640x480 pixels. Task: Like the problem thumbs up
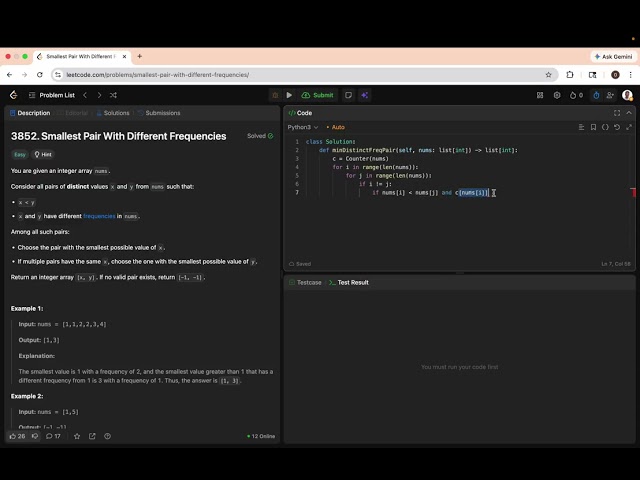tap(17, 436)
